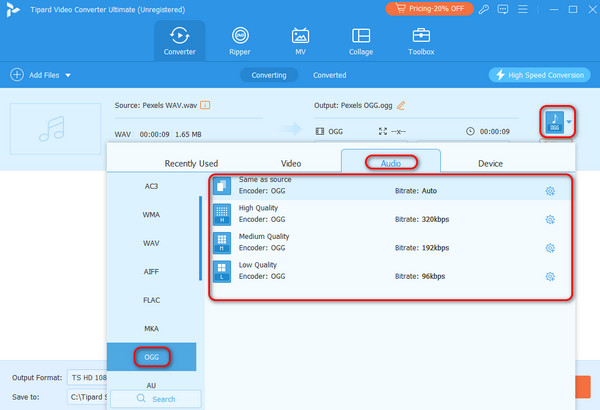Choose the Low Quality 96kbps preset

(x=390, y=271)
